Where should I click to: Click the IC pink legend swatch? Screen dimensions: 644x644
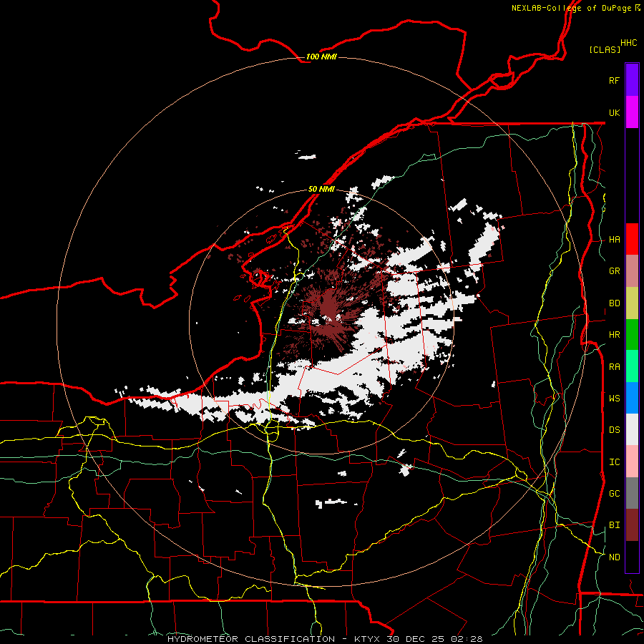tap(632, 462)
